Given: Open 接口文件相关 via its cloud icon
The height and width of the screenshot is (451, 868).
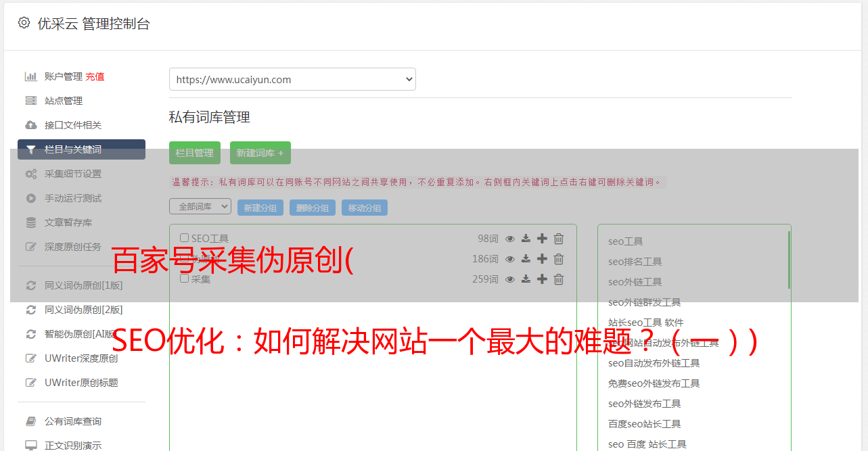Looking at the screenshot, I should point(30,125).
